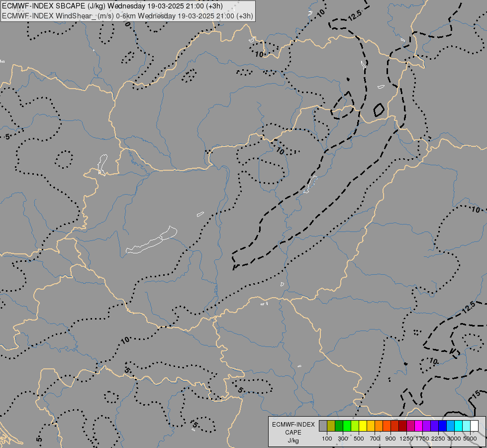487x448 pixels.
Task: Select the legend value 1750
Action: (x=422, y=439)
